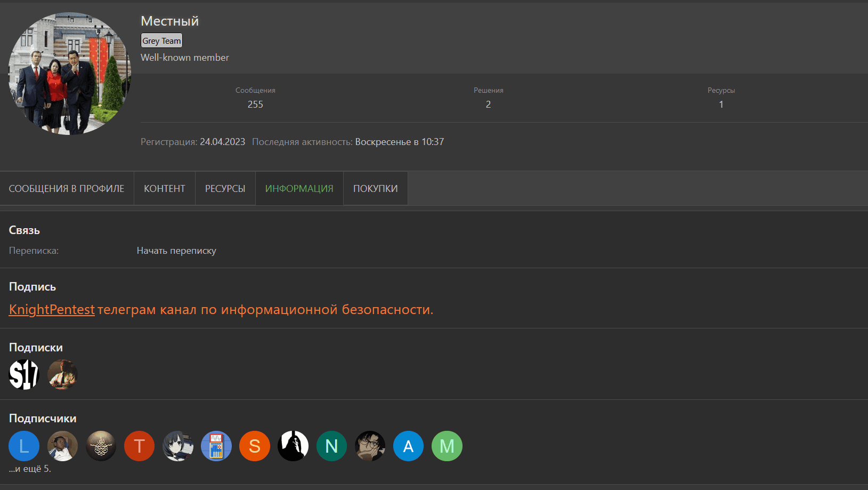Open the large round profile avatar photo
The width and height of the screenshot is (868, 490).
point(70,74)
